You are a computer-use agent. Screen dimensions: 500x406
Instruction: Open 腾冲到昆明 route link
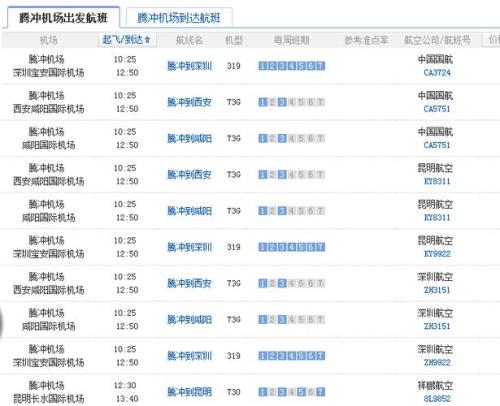click(x=189, y=392)
